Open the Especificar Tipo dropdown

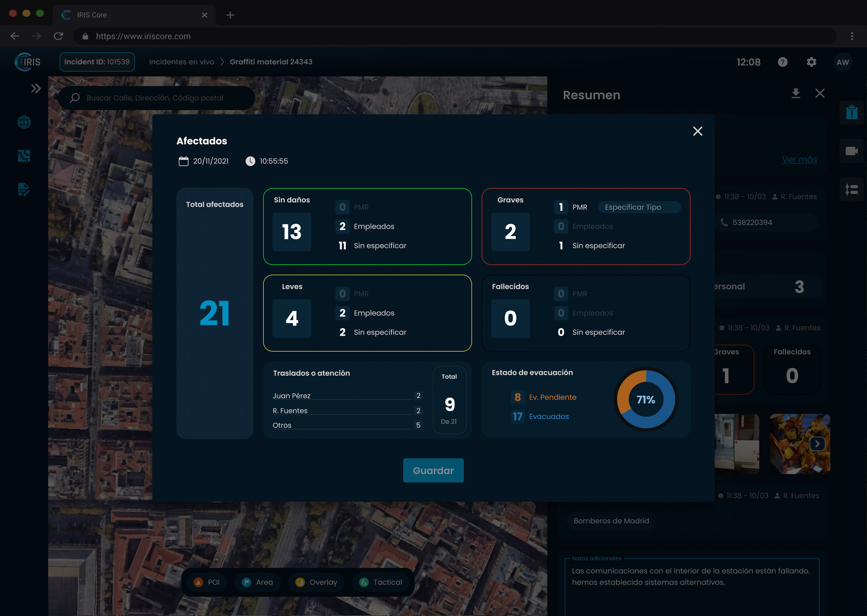638,207
